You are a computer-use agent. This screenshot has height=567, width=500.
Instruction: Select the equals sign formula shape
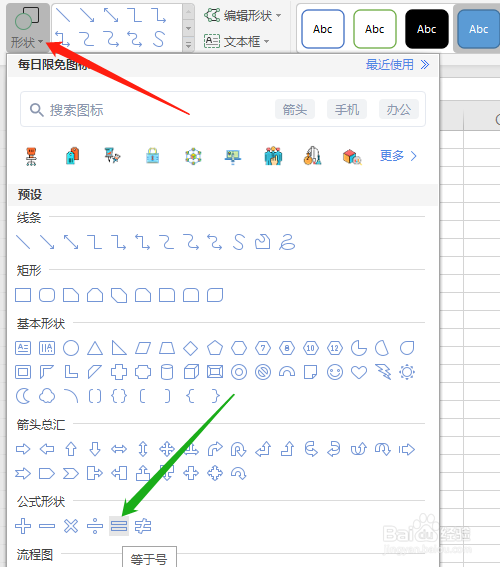pyautogui.click(x=119, y=526)
